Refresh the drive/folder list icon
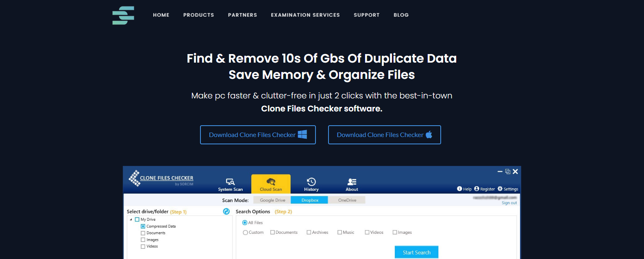Image resolution: width=644 pixels, height=259 pixels. click(x=226, y=211)
